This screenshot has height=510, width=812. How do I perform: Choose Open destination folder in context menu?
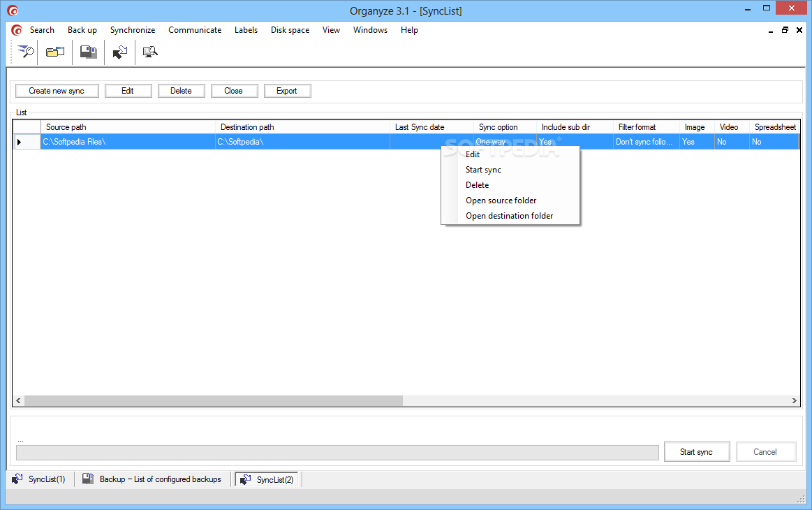510,216
